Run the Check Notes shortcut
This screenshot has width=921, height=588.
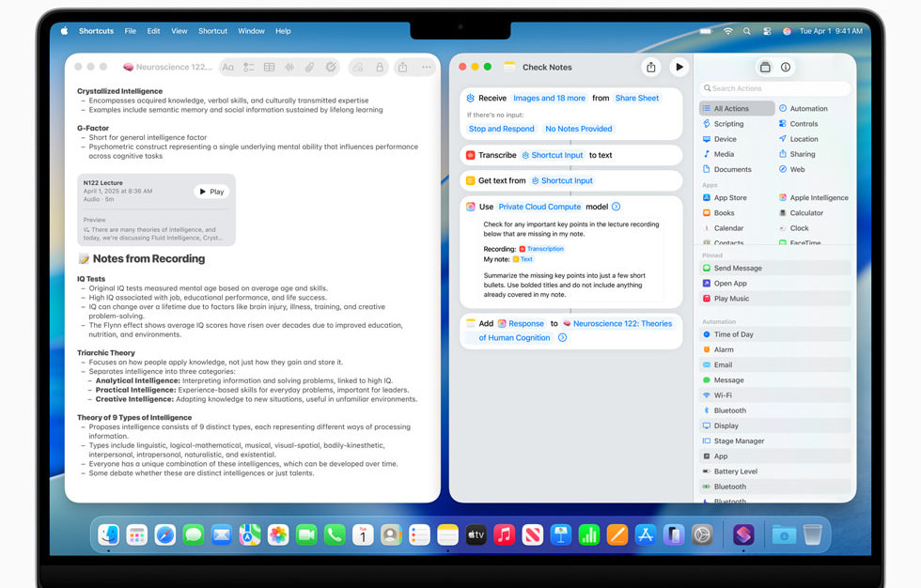679,67
